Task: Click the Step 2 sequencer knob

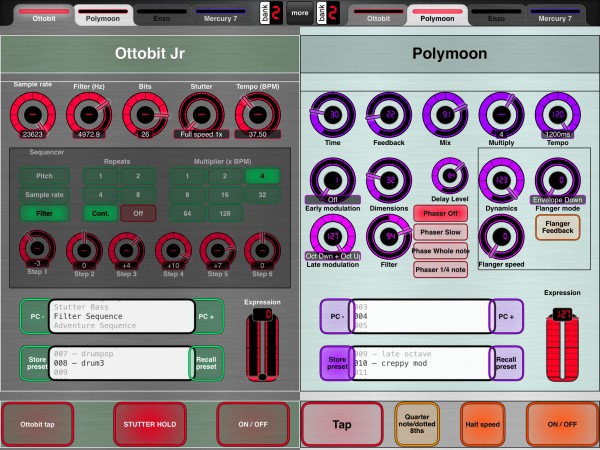Action: pyautogui.click(x=84, y=251)
